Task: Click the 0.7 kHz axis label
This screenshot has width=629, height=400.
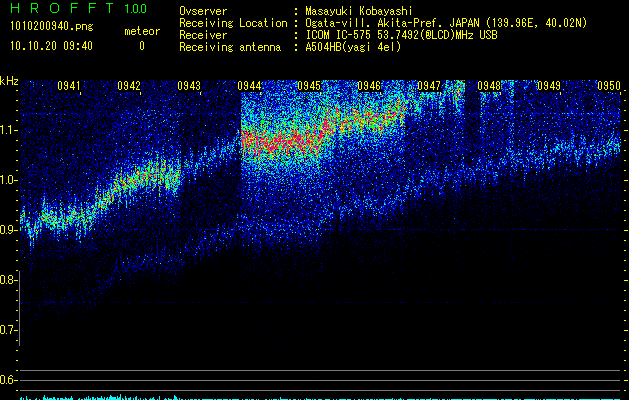Action: click(x=7, y=330)
